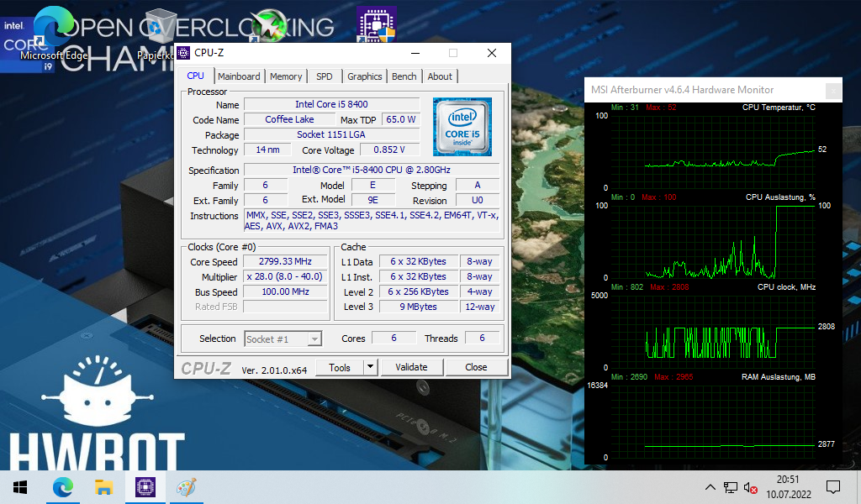Viewport: 861px width, 504px height.
Task: Switch to the CPU tab
Action: click(x=195, y=76)
